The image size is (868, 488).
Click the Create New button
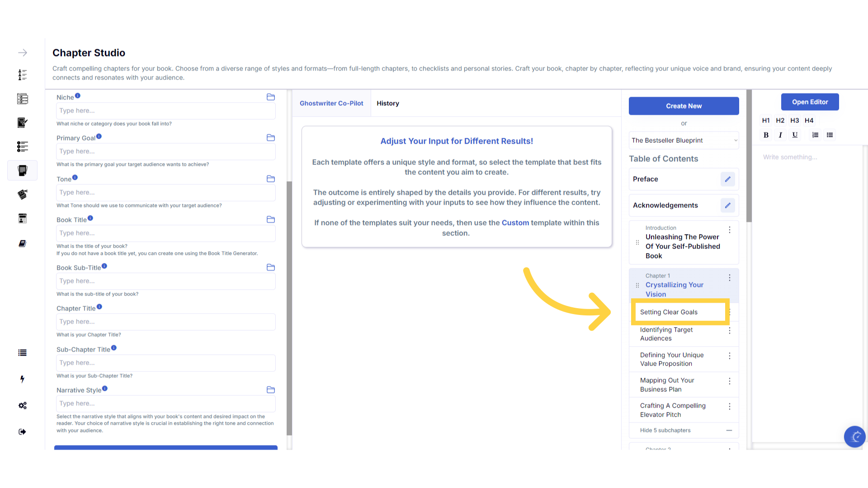[684, 106]
